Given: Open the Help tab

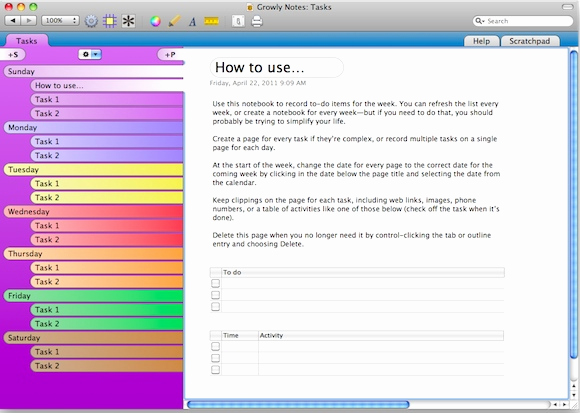Looking at the screenshot, I should click(482, 41).
